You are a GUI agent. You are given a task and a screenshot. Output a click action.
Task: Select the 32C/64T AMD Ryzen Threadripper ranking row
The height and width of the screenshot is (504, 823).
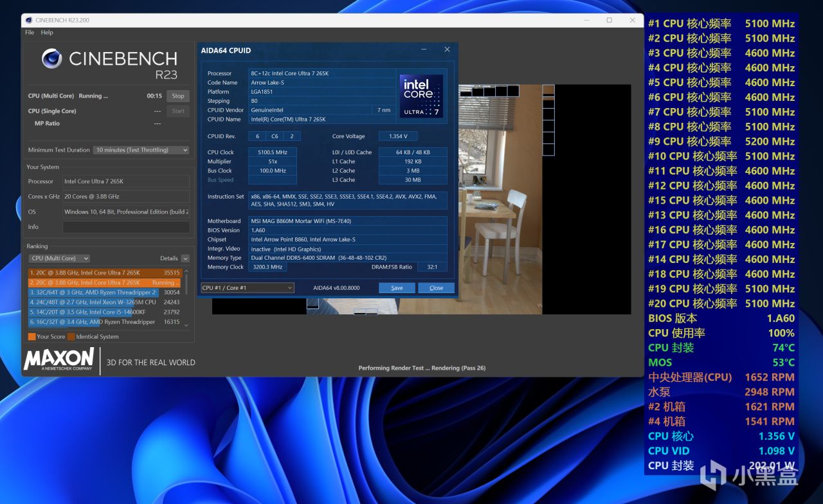coord(104,292)
